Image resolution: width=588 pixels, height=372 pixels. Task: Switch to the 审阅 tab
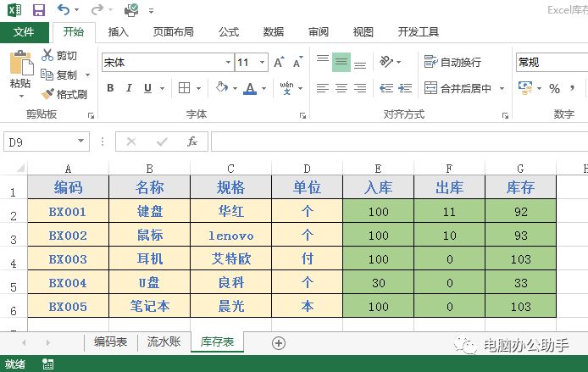pyautogui.click(x=319, y=32)
